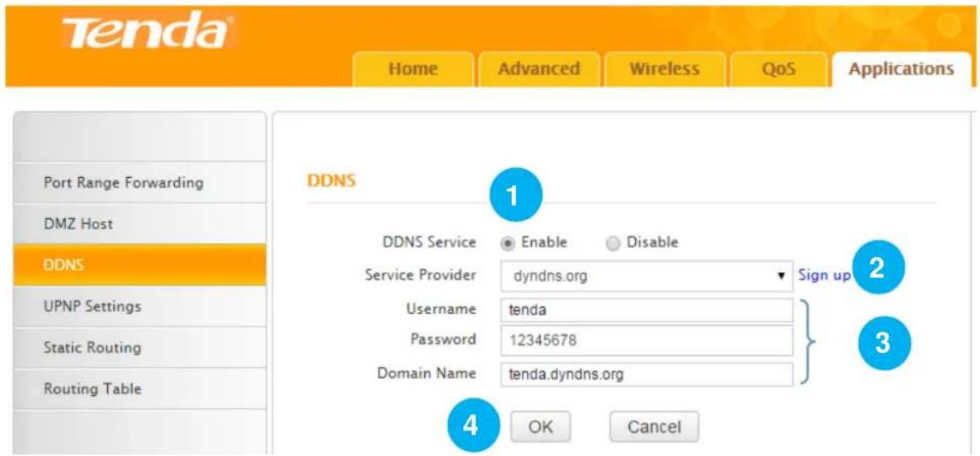Click the DDNS Service label
Viewport: 980px width, 456px height.
click(x=430, y=242)
